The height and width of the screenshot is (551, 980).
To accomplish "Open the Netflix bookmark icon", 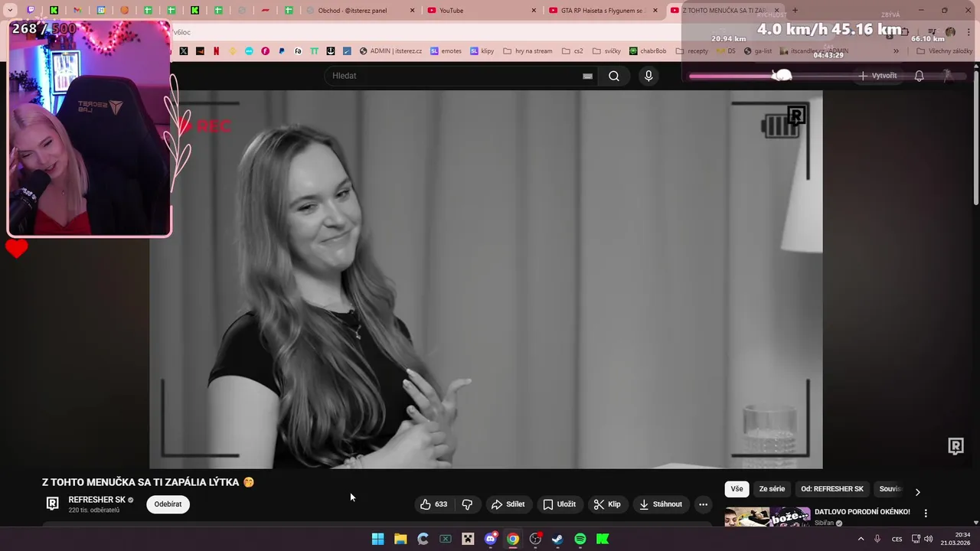I will 216,51.
